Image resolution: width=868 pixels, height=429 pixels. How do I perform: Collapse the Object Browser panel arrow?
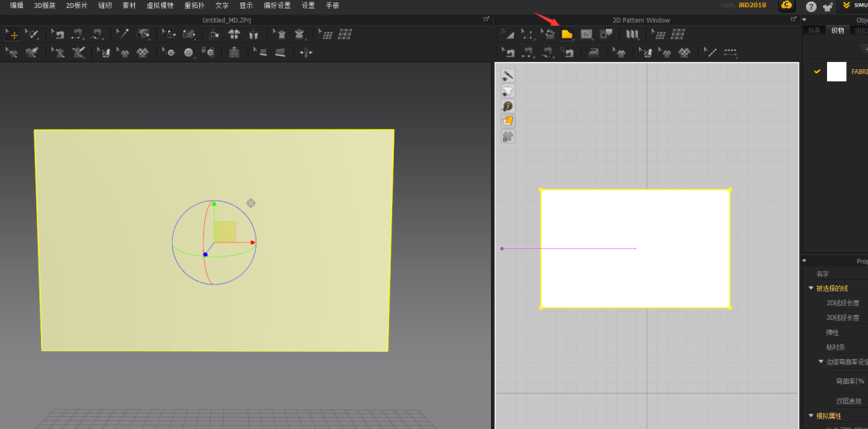(804, 20)
